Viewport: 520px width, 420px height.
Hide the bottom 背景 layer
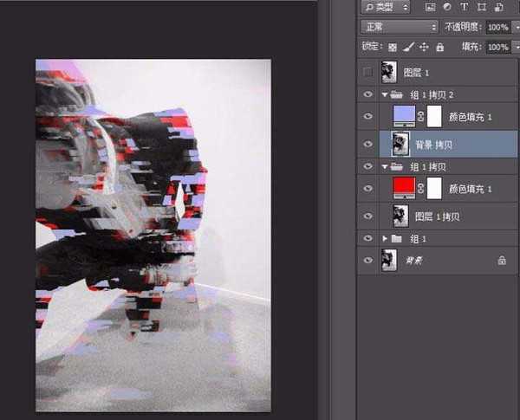click(x=367, y=260)
